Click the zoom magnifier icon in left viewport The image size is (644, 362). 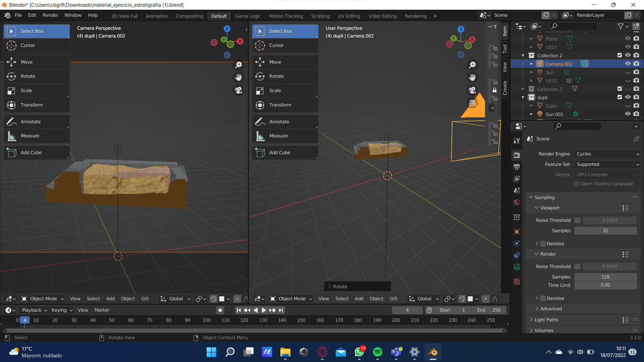coord(238,65)
